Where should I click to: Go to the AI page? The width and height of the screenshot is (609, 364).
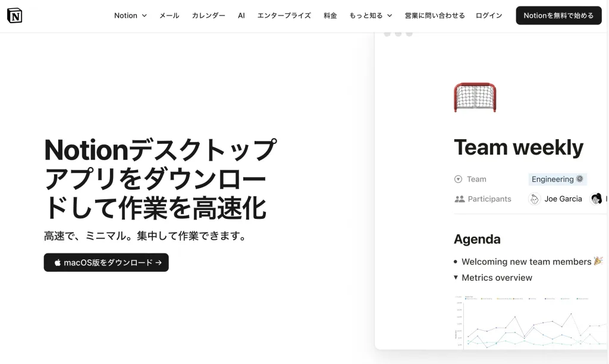pos(241,15)
